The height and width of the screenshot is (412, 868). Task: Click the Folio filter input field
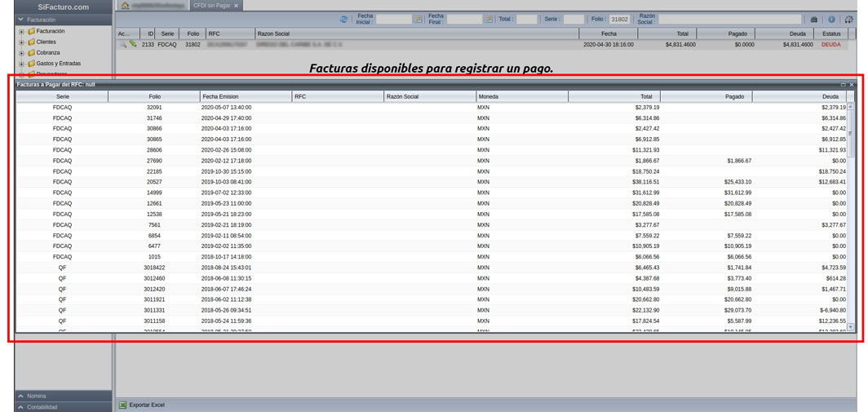pyautogui.click(x=619, y=19)
